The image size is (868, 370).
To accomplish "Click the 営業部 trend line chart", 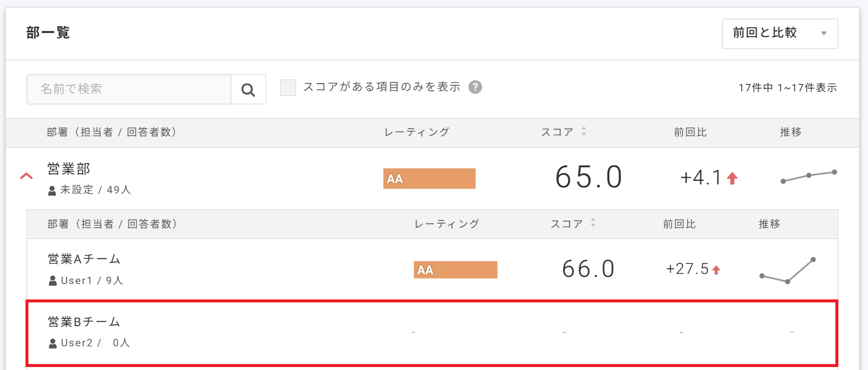I will coord(809,176).
